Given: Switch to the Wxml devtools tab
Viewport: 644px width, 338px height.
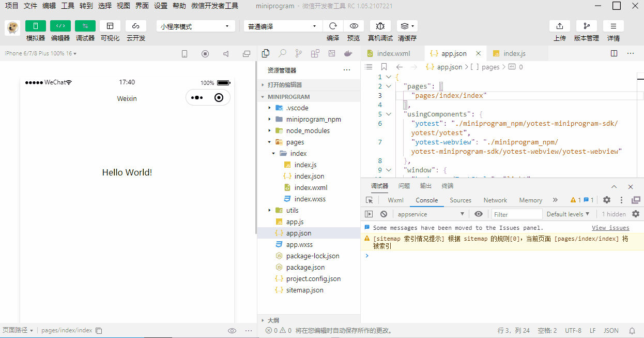Looking at the screenshot, I should [x=395, y=200].
